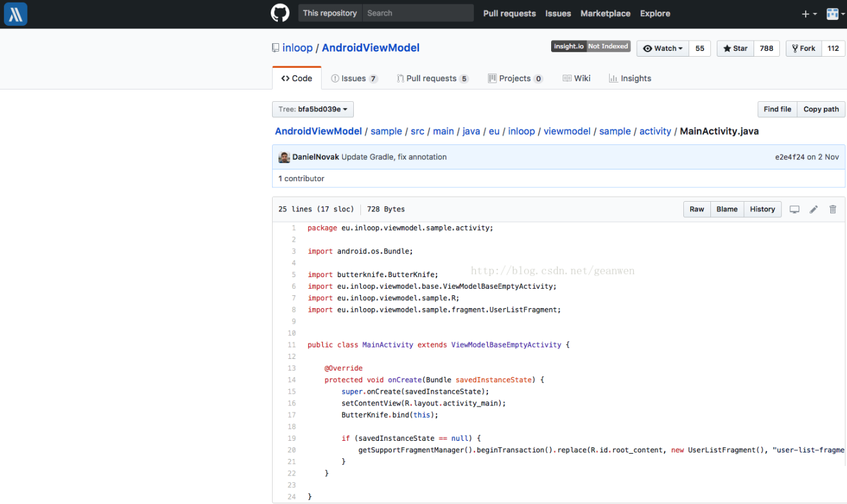
Task: Open the forks count 112
Action: [833, 48]
